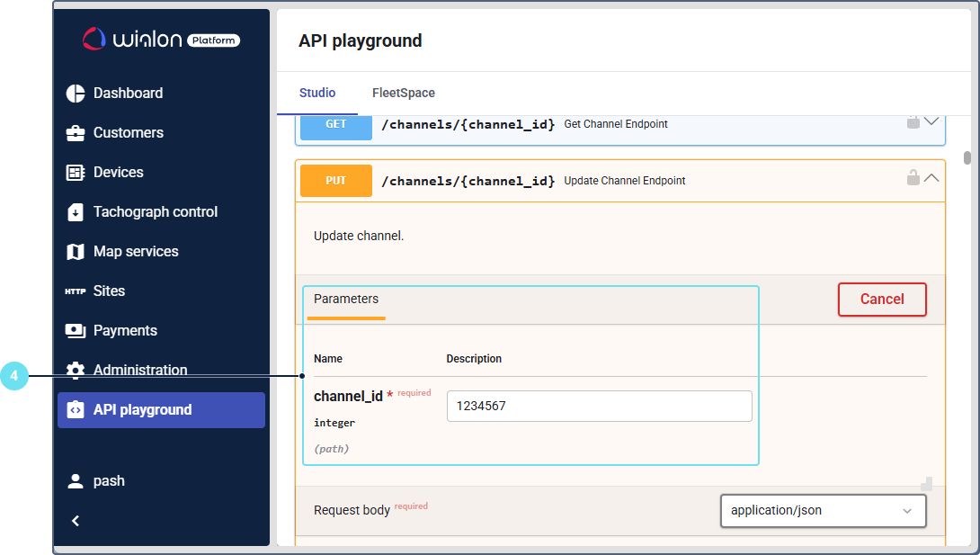980x555 pixels.
Task: Expand the GET Channel endpoint section
Action: [931, 121]
